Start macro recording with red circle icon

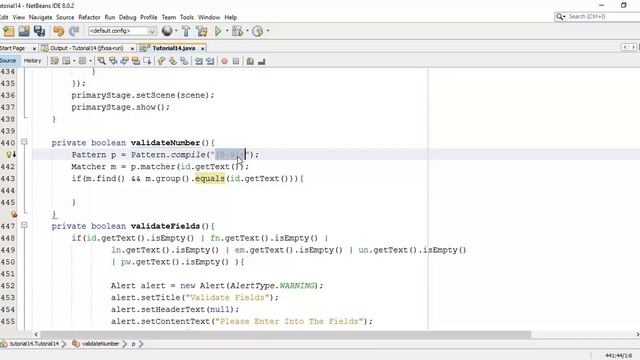(x=224, y=61)
